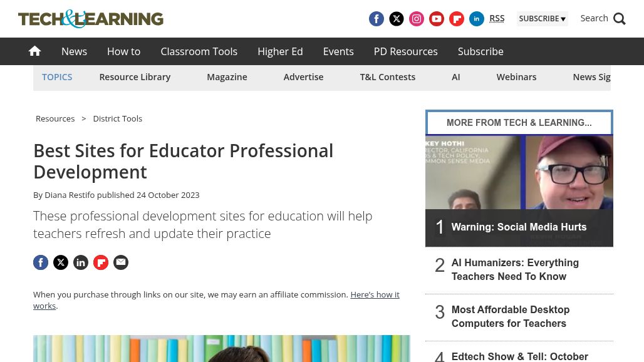Image resolution: width=644 pixels, height=362 pixels.
Task: Read 'AI Humanizers: Everything Teachers Need To Know'
Action: tap(515, 270)
